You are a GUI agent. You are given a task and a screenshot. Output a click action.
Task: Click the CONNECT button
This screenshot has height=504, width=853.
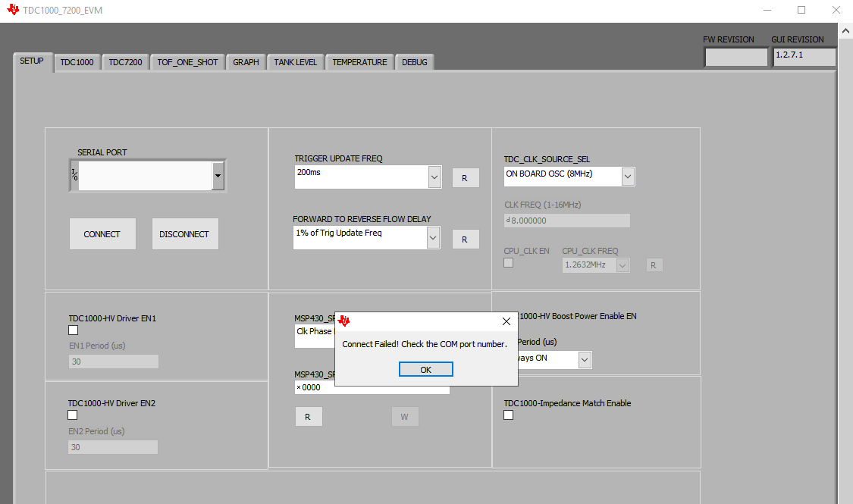click(x=102, y=233)
